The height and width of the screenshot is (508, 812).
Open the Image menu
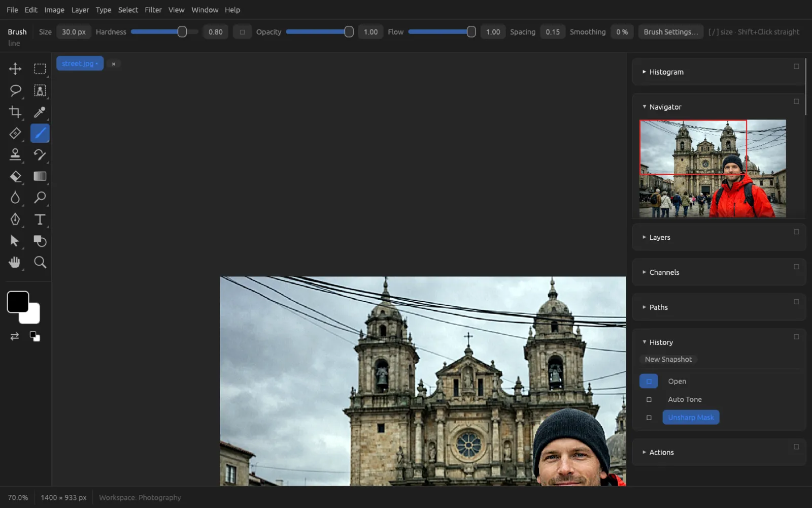[x=54, y=10]
